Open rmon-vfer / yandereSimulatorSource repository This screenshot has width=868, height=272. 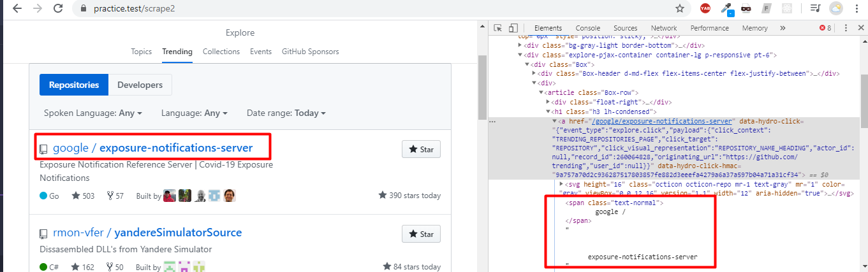(147, 233)
